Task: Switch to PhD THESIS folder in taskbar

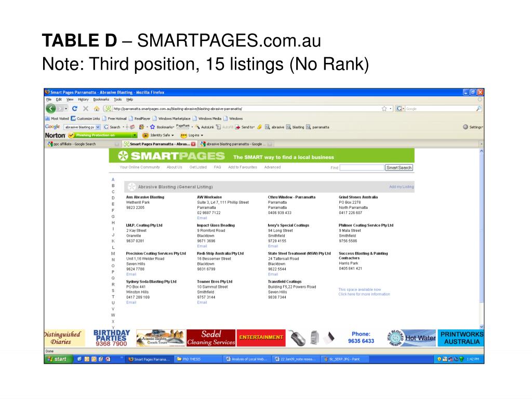Action: pos(197,359)
